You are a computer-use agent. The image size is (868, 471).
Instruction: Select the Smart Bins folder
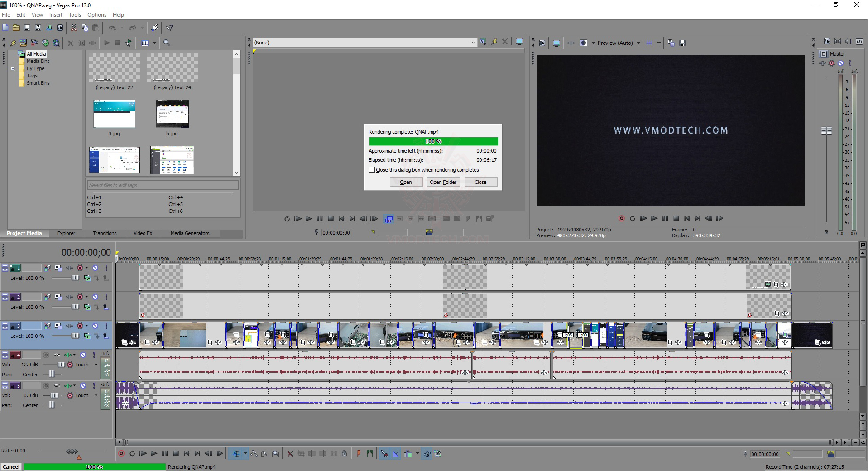click(38, 83)
